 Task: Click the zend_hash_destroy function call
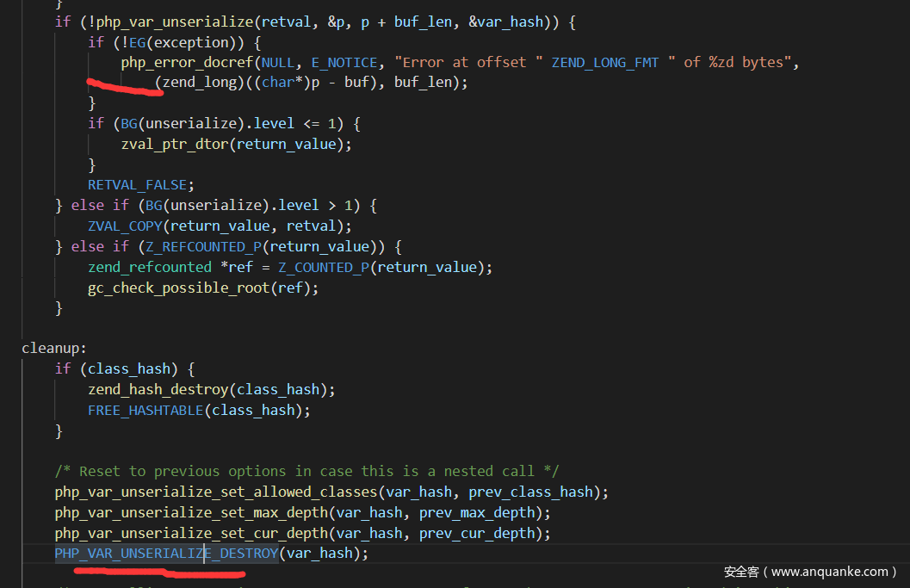tap(161, 390)
